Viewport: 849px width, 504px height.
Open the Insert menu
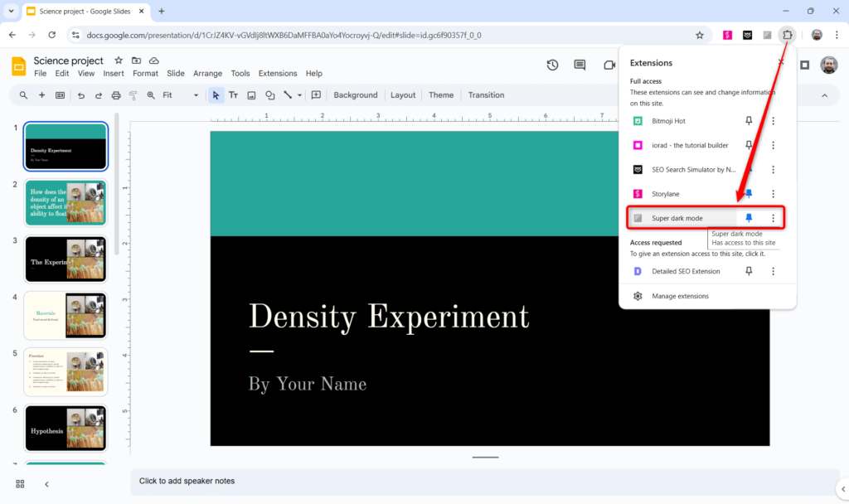[113, 73]
